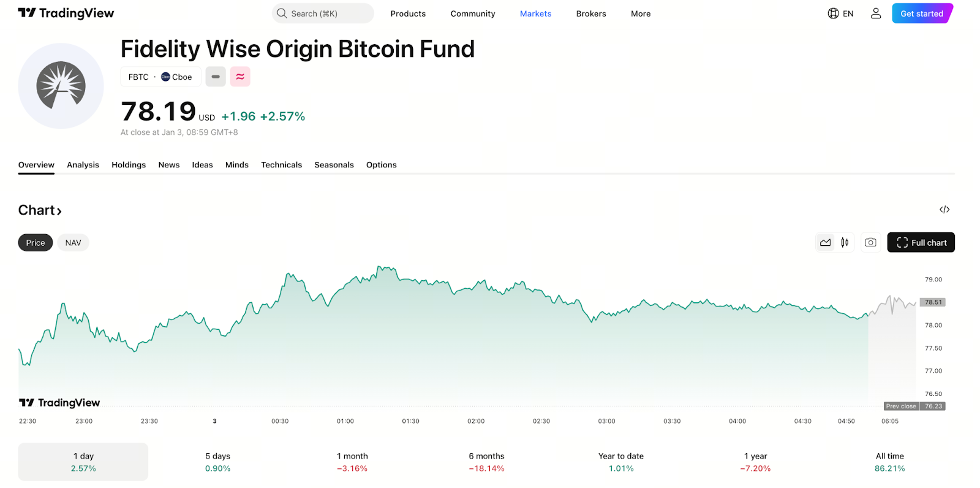Select the Price chart toggle
Viewport: 980px width, 488px height.
[x=36, y=243]
